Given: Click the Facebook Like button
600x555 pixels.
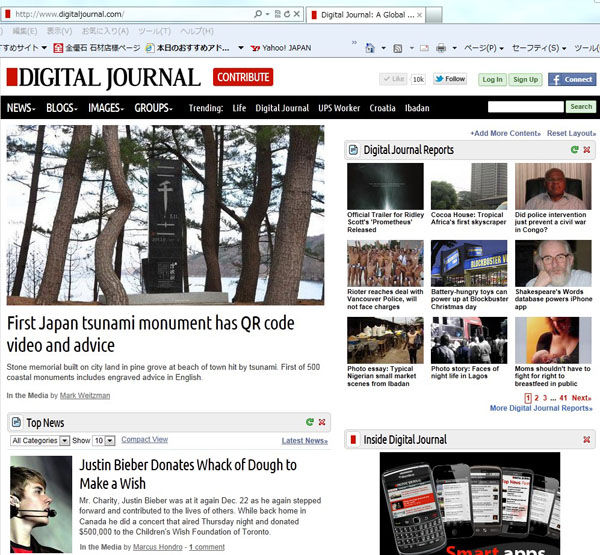Looking at the screenshot, I should [394, 79].
